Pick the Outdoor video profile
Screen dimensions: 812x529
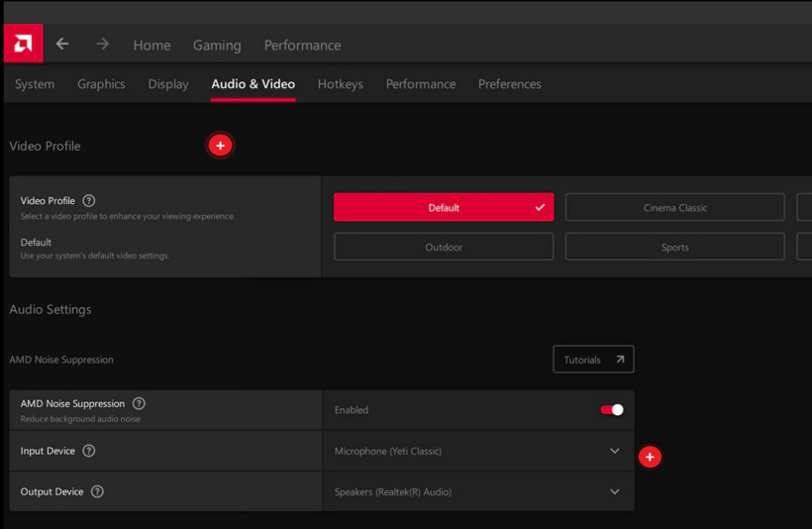[x=444, y=247]
